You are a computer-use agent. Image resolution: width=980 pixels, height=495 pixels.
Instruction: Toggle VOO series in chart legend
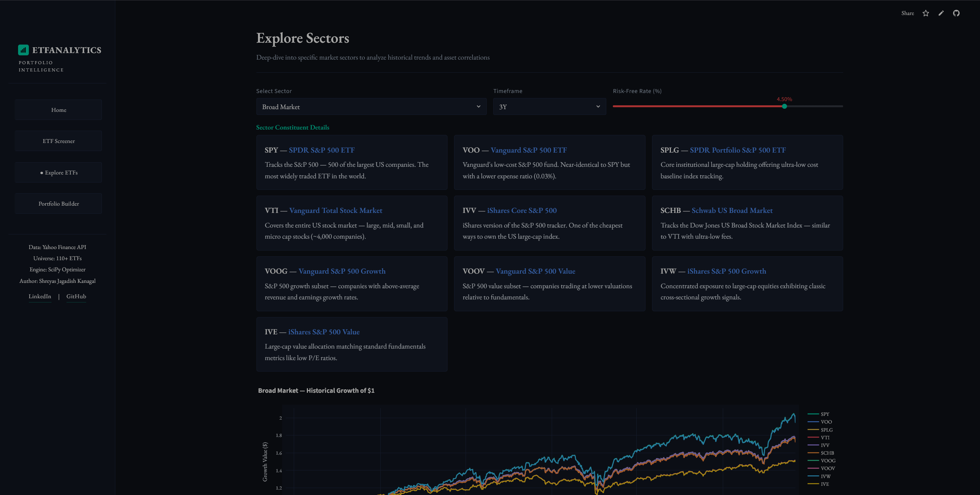click(x=820, y=422)
